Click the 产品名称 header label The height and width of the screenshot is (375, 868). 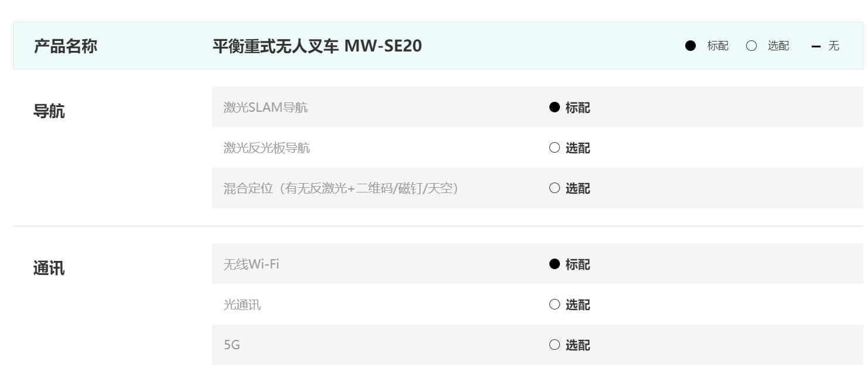[66, 46]
